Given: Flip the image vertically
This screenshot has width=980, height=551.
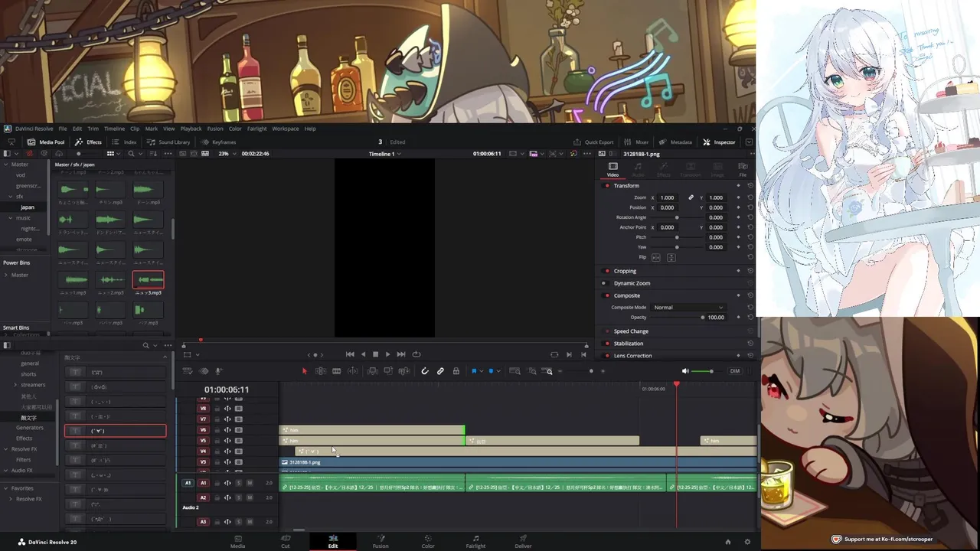Looking at the screenshot, I should (x=671, y=257).
